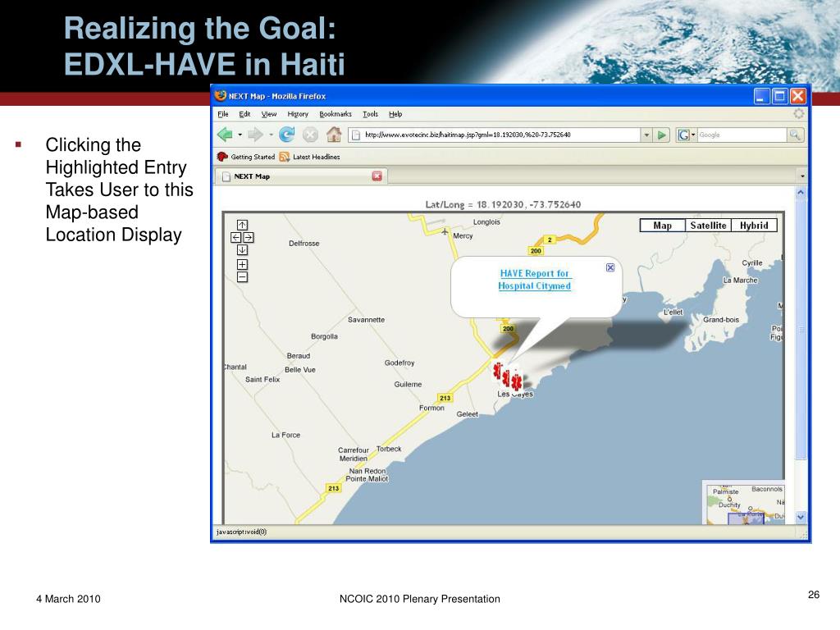Image resolution: width=840 pixels, height=630 pixels.
Task: Open HAVE Report for Hospital Citymed link
Action: (535, 280)
